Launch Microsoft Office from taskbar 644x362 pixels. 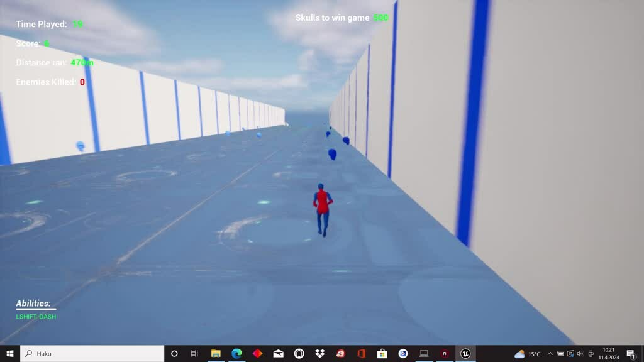point(361,354)
